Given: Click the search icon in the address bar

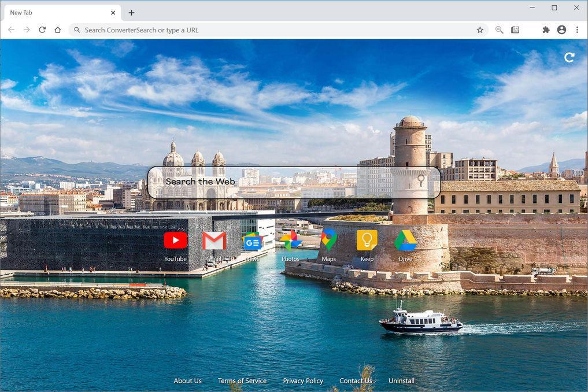Looking at the screenshot, I should [77, 29].
